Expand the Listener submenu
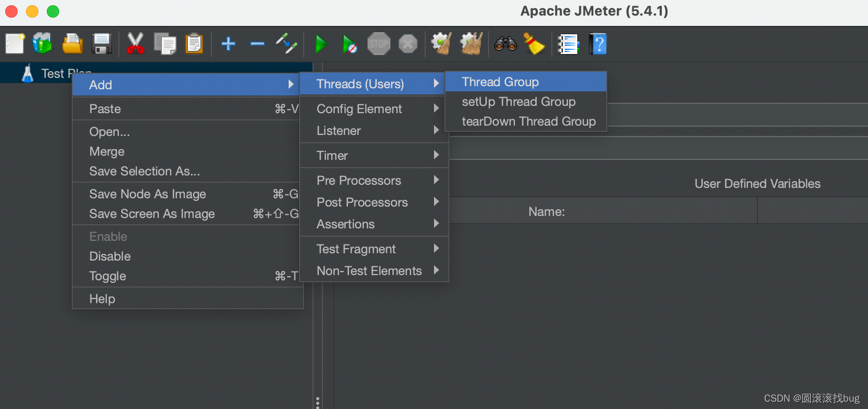868x409 pixels. (374, 130)
